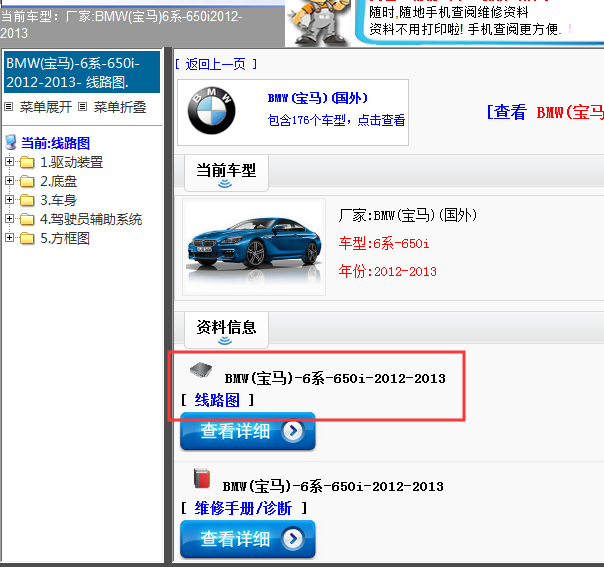Screen dimensions: 604x567
Task: Expand the 1.驱动装置 tree node
Action: (x=9, y=162)
